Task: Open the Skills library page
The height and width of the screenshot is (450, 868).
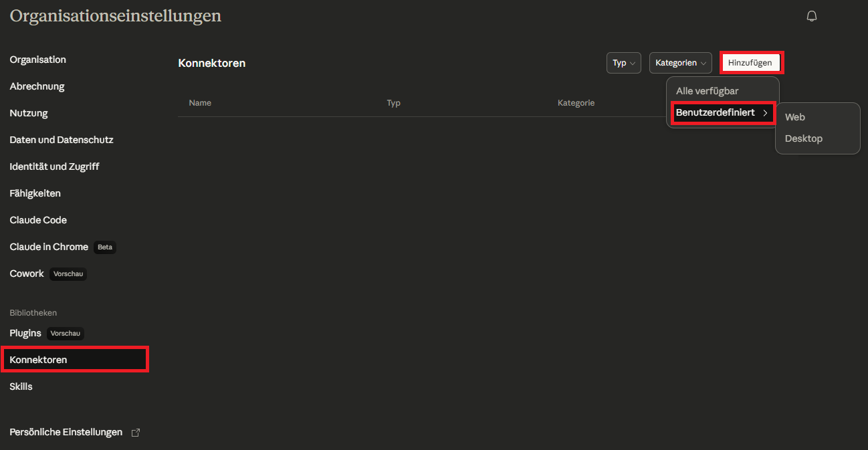Action: click(x=21, y=386)
